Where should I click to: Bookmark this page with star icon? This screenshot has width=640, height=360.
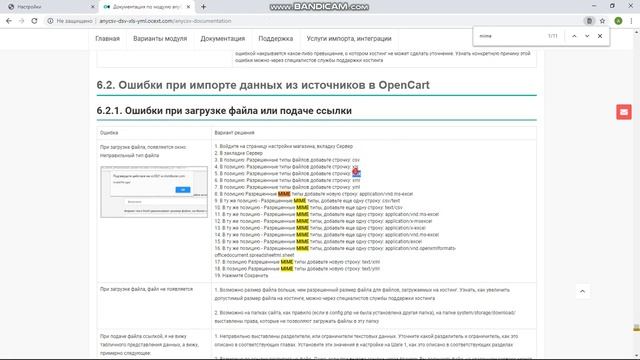tap(602, 21)
